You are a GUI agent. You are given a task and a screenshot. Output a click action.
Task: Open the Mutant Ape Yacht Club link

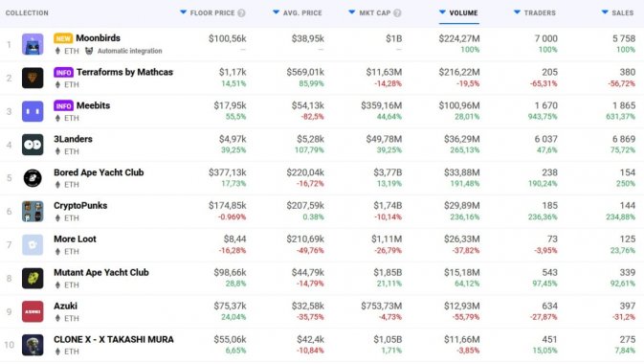pos(101,272)
